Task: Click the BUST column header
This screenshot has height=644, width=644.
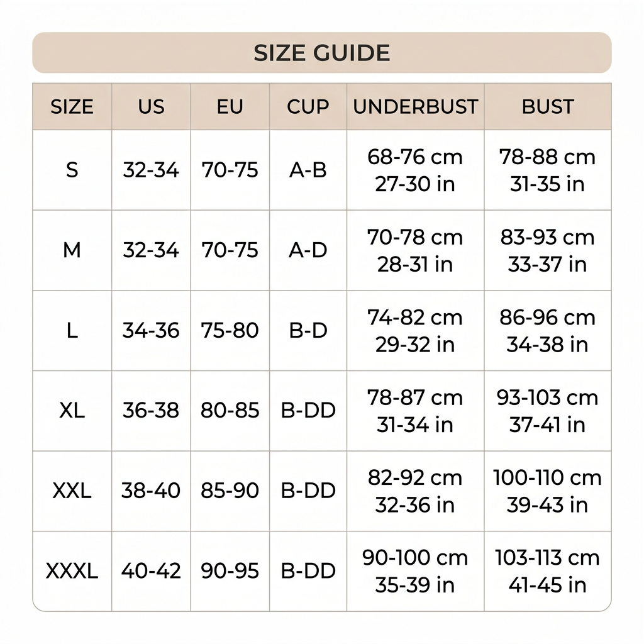Action: click(x=548, y=107)
